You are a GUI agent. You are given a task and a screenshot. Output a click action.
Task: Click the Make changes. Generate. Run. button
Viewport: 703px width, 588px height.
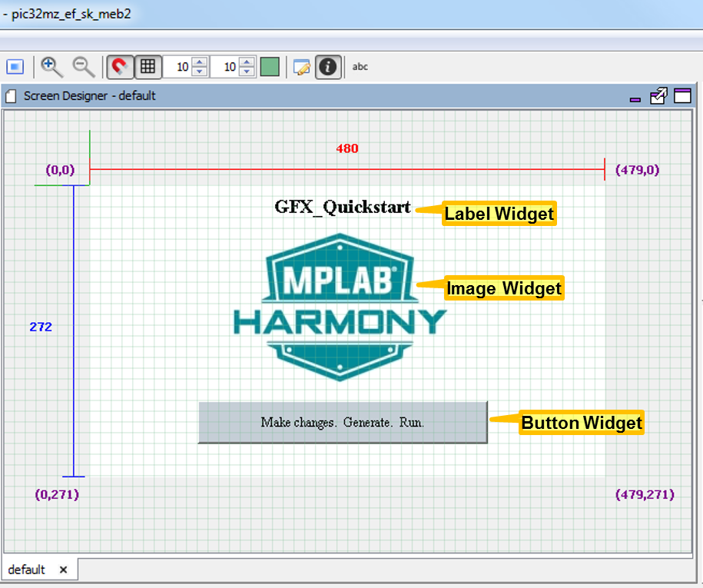tap(343, 423)
